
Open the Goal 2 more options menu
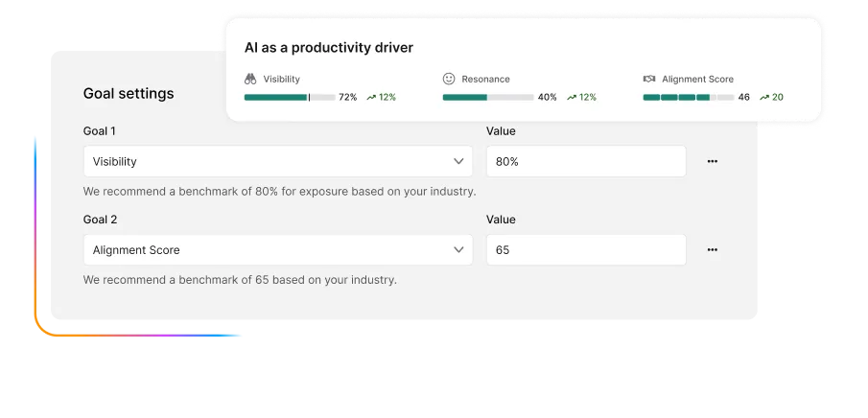(712, 249)
